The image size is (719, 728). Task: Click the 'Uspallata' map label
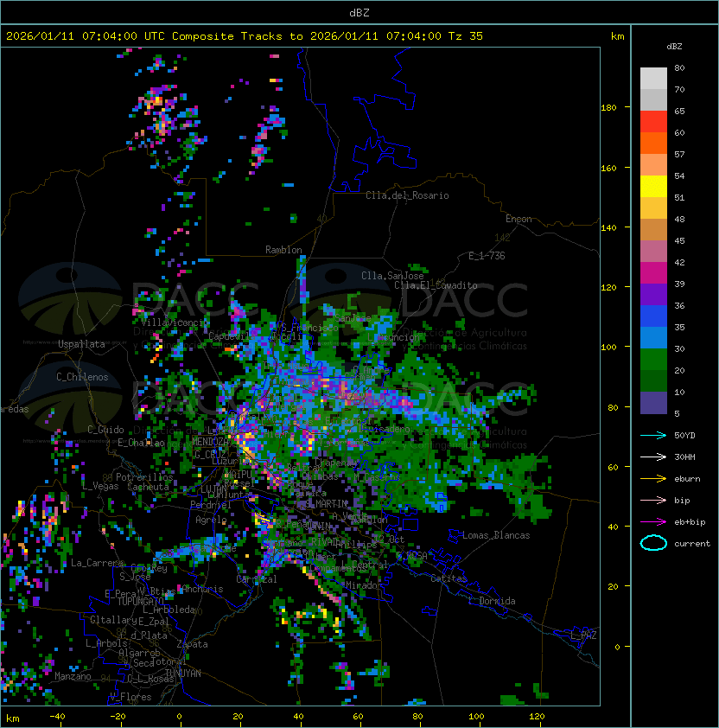pos(81,344)
